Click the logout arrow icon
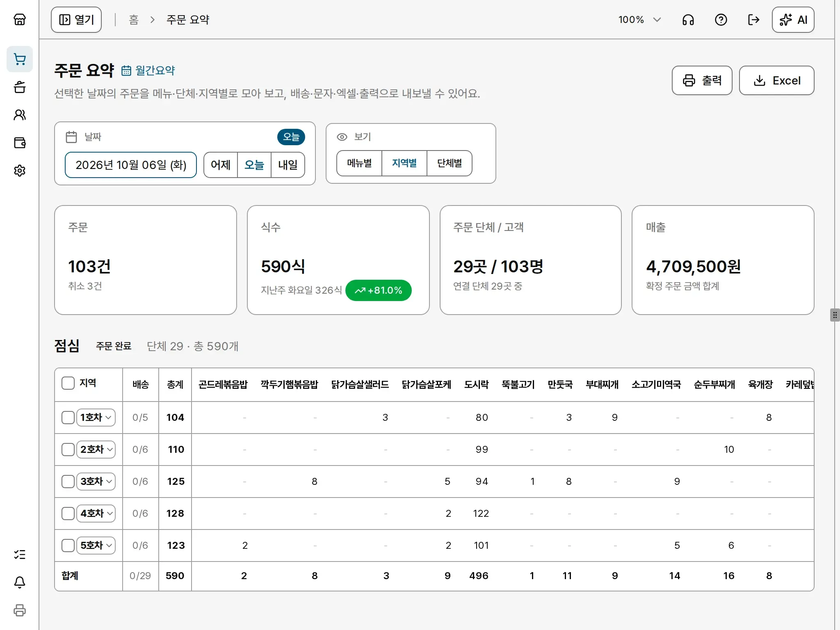The width and height of the screenshot is (840, 630). (753, 20)
